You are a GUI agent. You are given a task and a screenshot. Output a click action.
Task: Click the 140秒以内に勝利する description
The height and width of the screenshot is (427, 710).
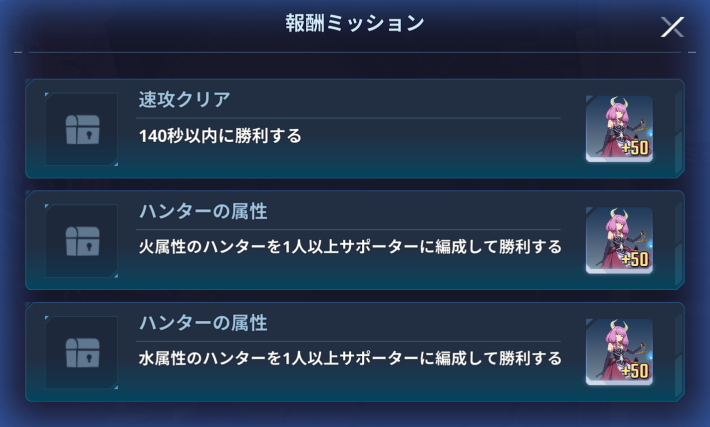pos(220,135)
